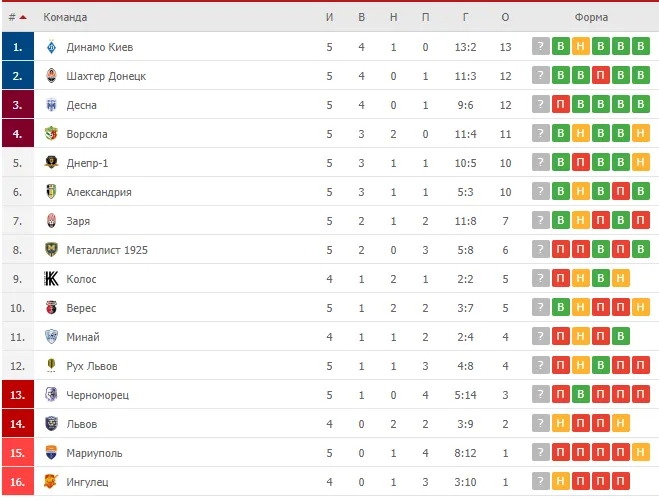Sort standings by the Г goals column
This screenshot has height=501, width=659.
tap(465, 17)
